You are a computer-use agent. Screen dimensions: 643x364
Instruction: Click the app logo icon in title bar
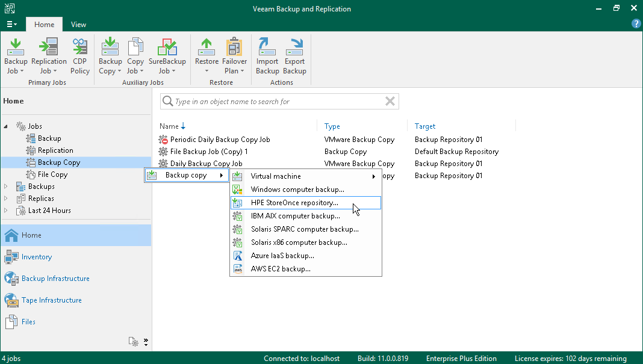pyautogui.click(x=10, y=8)
